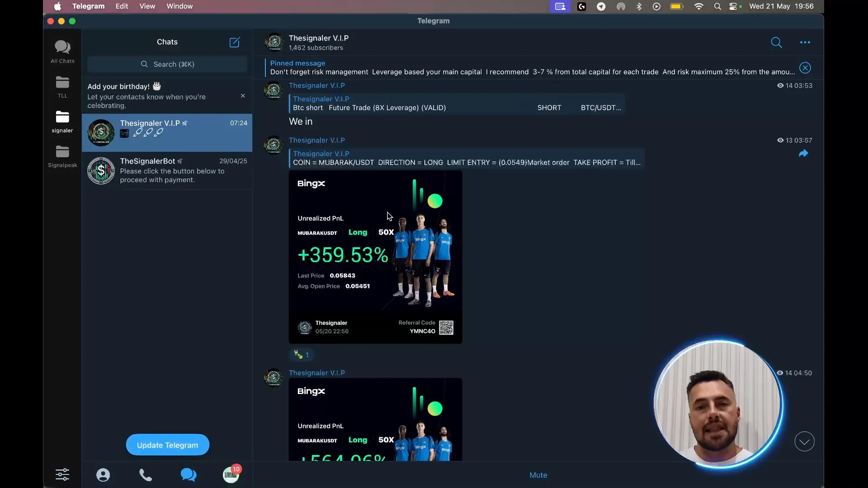Click the avatar next to the MUBARAK/USDT message
The image size is (868, 488).
pyautogui.click(x=274, y=145)
